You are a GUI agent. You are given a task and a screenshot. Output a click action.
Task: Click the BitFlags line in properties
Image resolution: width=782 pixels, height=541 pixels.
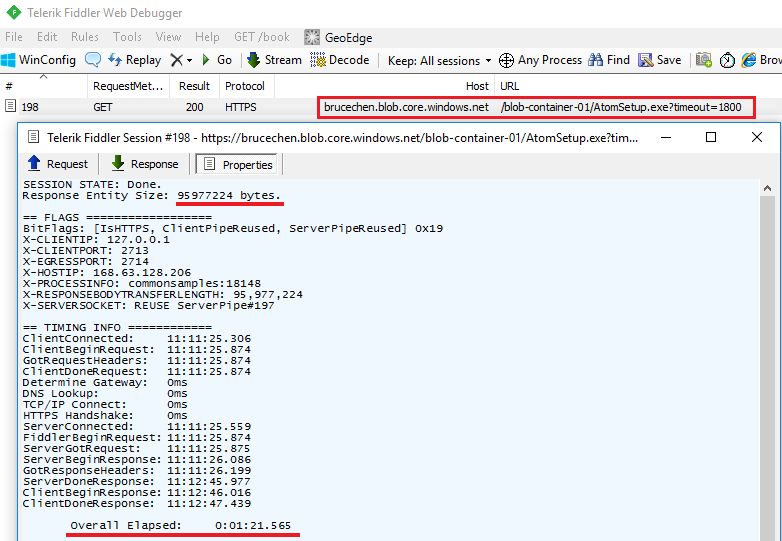pyautogui.click(x=233, y=228)
